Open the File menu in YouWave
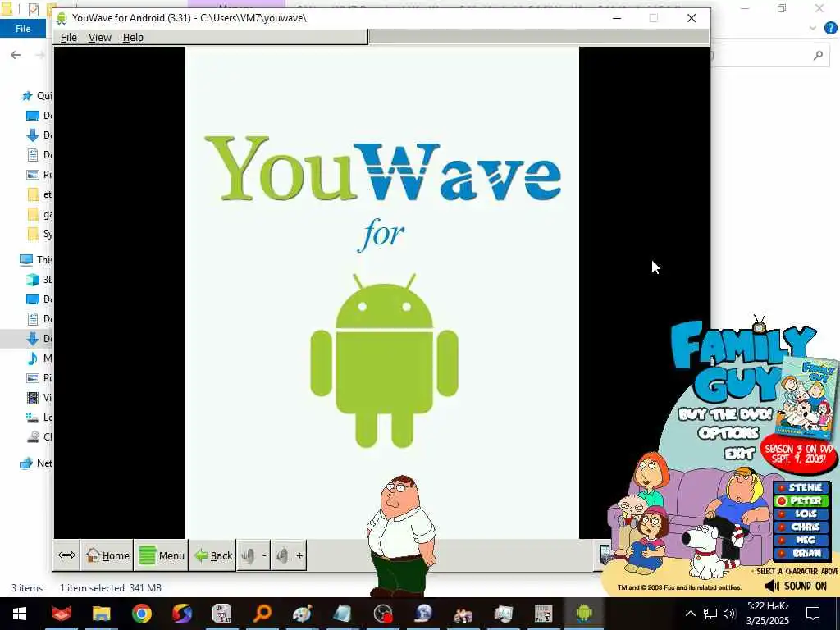This screenshot has width=840, height=630. tap(69, 38)
